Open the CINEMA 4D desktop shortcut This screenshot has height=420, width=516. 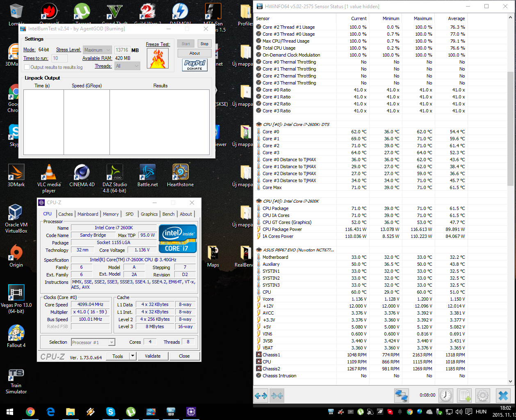tap(82, 176)
